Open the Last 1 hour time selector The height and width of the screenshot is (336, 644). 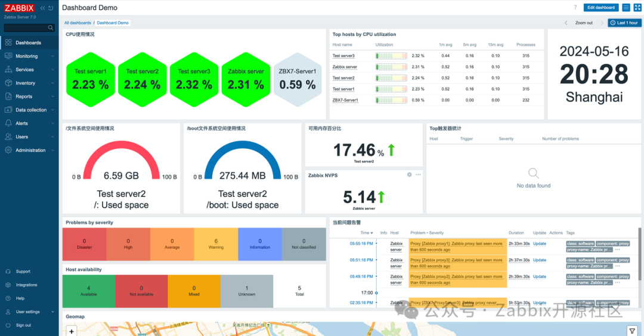[x=624, y=23]
